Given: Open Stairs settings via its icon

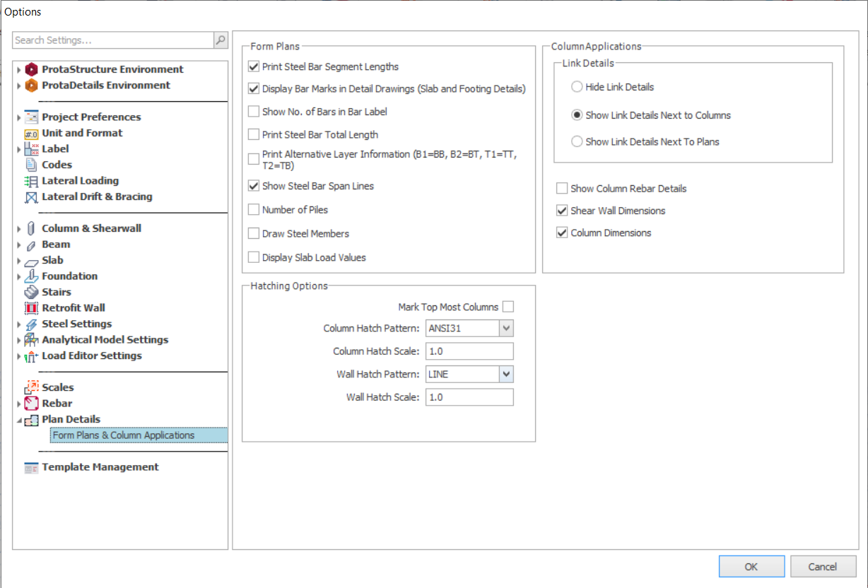Looking at the screenshot, I should tap(31, 292).
